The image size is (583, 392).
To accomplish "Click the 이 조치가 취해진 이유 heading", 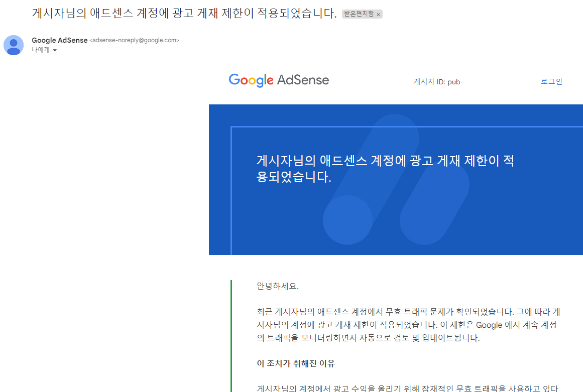I will pos(296,363).
